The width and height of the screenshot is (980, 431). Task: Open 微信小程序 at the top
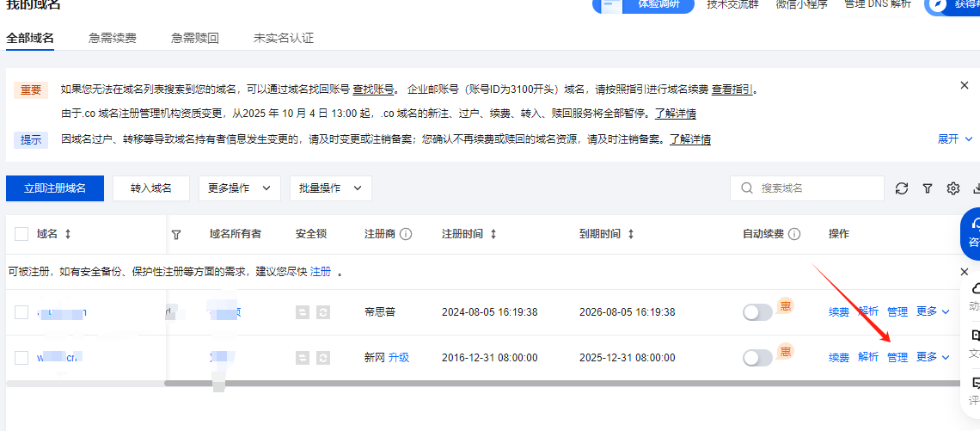coord(801,4)
